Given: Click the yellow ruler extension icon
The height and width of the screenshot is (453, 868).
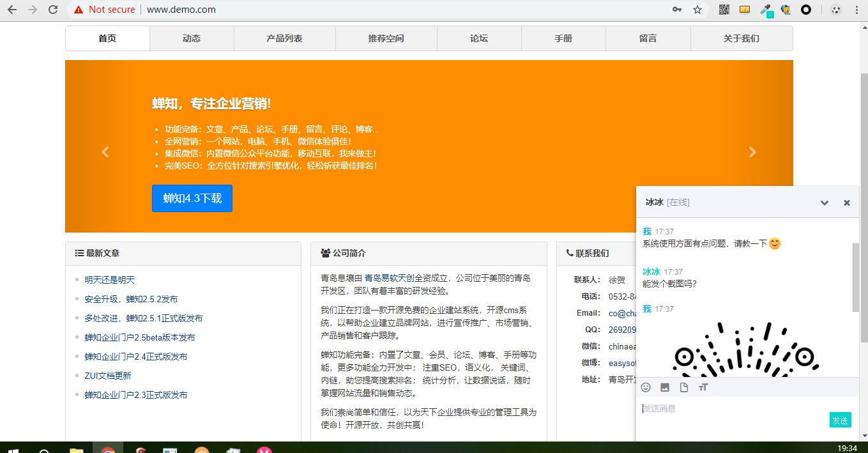Looking at the screenshot, I should pyautogui.click(x=745, y=10).
